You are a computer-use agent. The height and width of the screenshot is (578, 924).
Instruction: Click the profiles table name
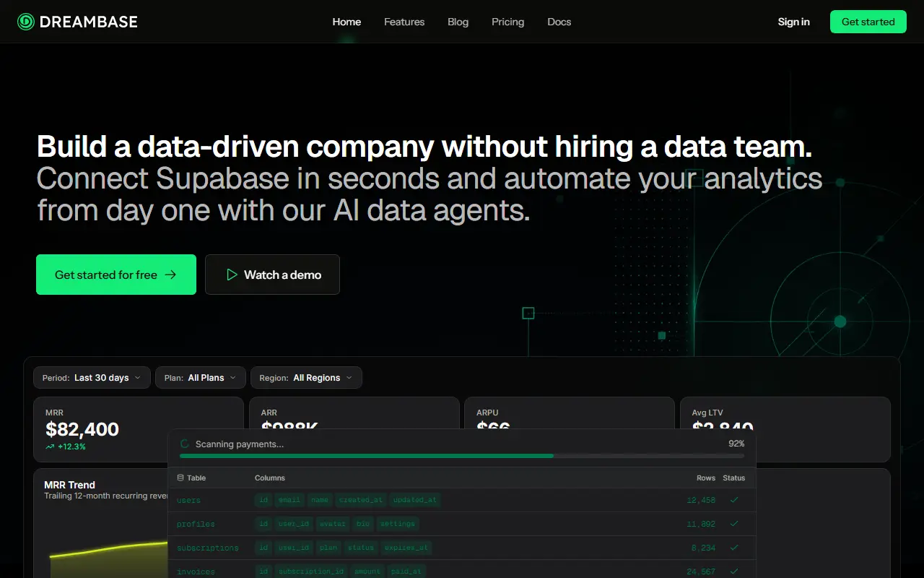[x=196, y=524]
